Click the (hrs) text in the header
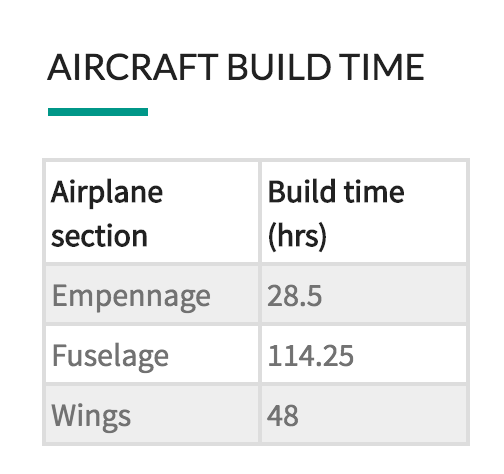This screenshot has width=504, height=474. point(297,236)
